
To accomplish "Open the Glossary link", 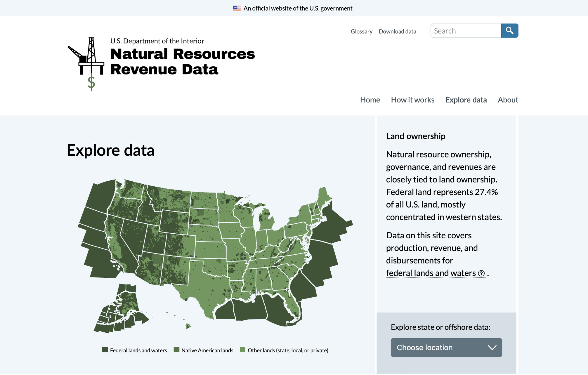I will (x=362, y=31).
